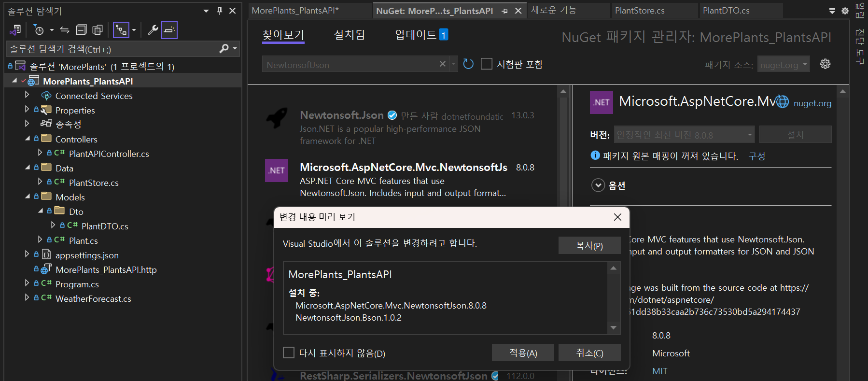Refresh the NuGet package list
Viewport: 868px width, 381px height.
(x=468, y=64)
